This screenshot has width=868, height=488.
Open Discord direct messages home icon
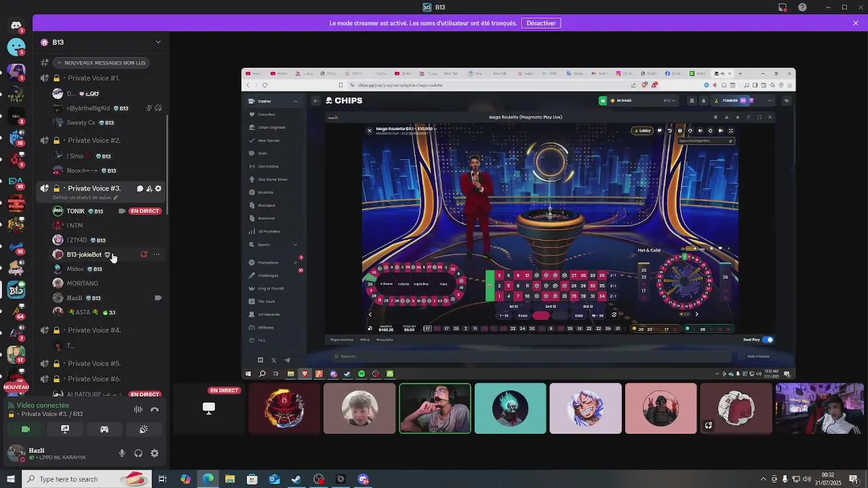pos(16,25)
